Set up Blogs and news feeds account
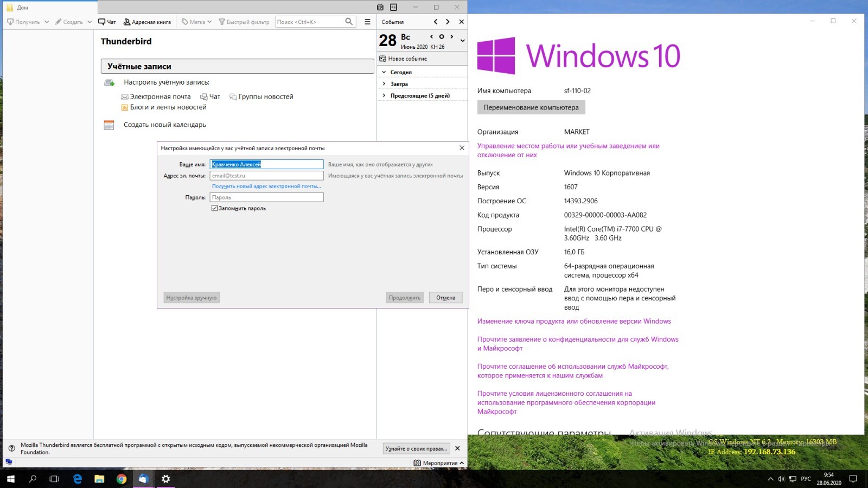 [168, 107]
